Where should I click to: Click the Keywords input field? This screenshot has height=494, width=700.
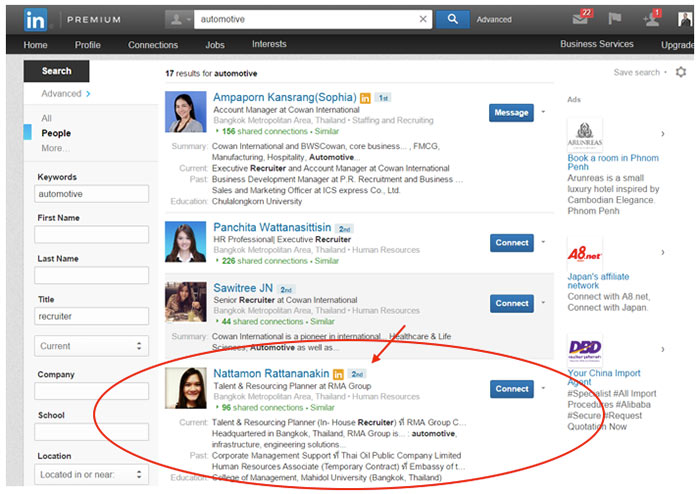[92, 194]
